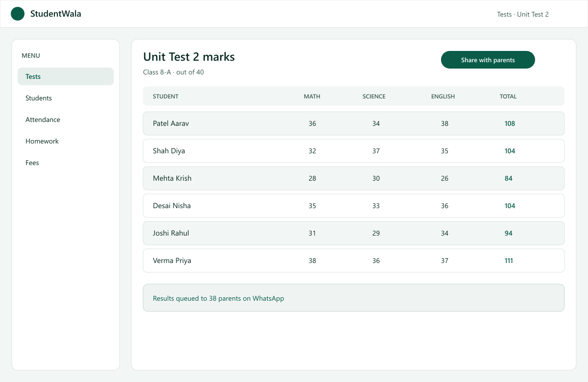This screenshot has width=588, height=382.
Task: Click Joshi Rahul's total 94
Action: click(509, 233)
